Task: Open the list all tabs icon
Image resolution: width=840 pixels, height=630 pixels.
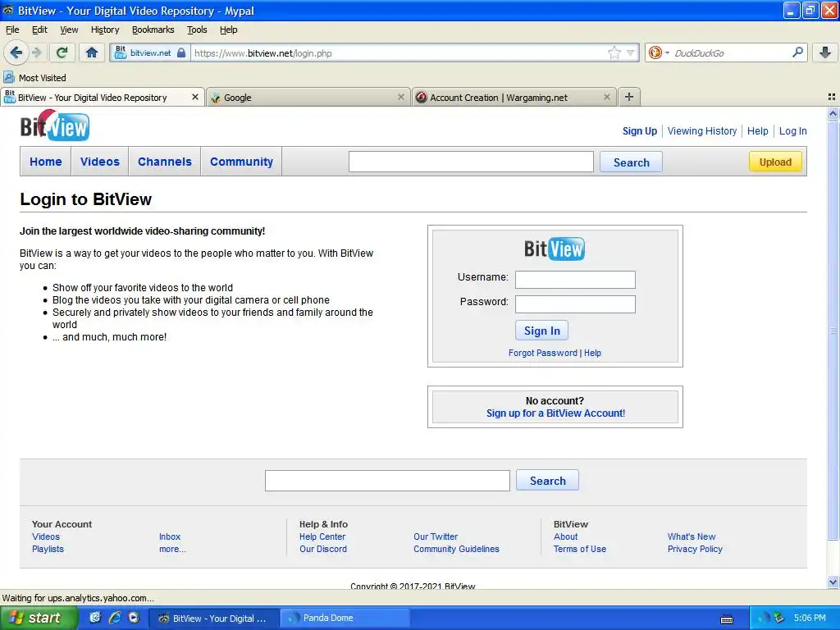Action: [832, 97]
